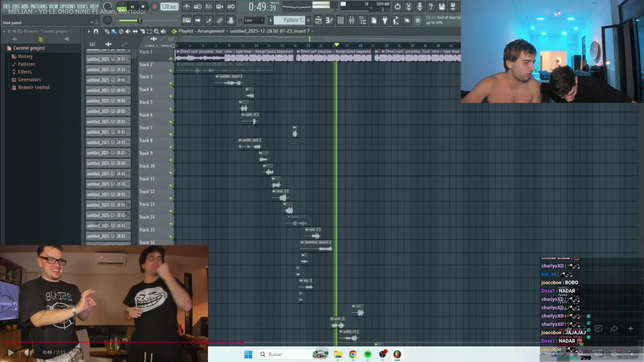The height and width of the screenshot is (362, 644).
Task: Toggle the 3-2-1 countdown before recording
Action: 209,7
